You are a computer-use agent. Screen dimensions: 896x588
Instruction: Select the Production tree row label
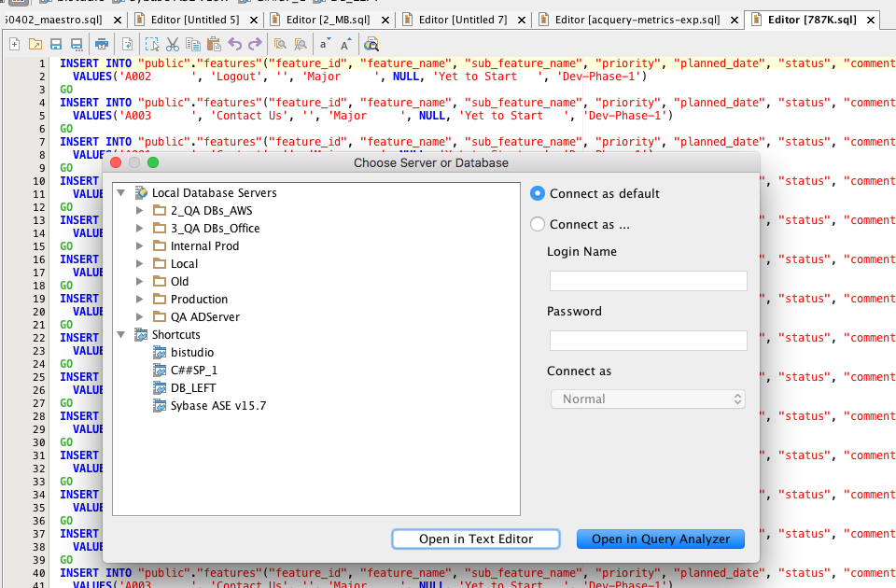tap(199, 299)
